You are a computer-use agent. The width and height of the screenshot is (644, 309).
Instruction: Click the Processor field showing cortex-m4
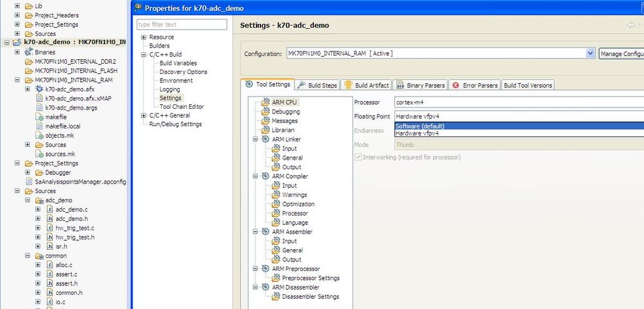coord(519,102)
